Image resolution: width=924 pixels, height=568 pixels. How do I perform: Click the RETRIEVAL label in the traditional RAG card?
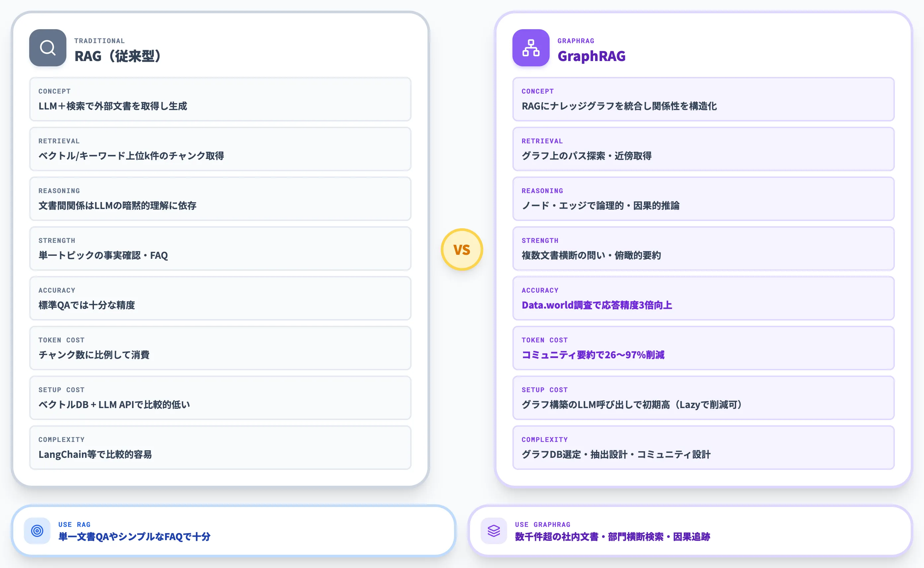tap(59, 141)
